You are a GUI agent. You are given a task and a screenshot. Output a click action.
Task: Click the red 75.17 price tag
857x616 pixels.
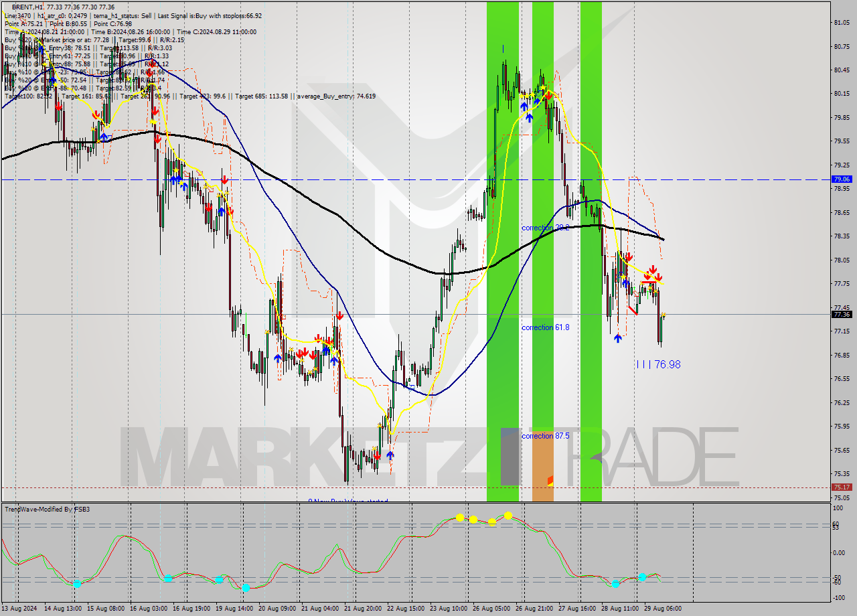[842, 487]
